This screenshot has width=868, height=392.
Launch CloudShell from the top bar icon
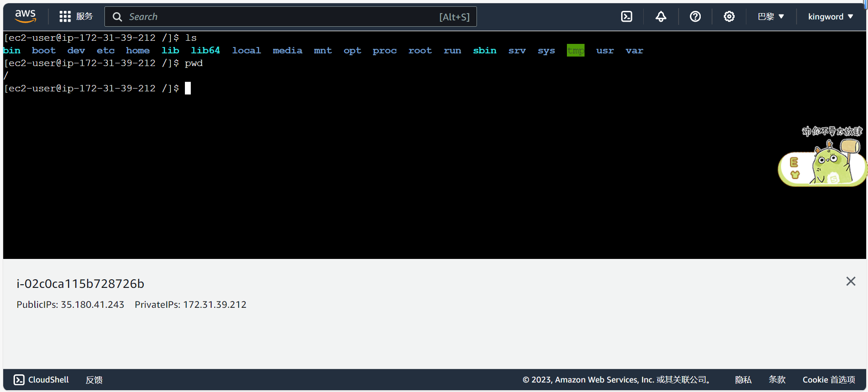[627, 17]
